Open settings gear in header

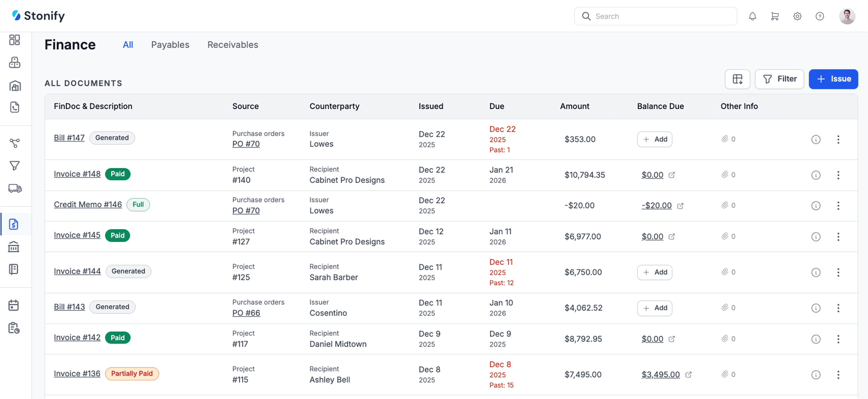[x=797, y=16]
